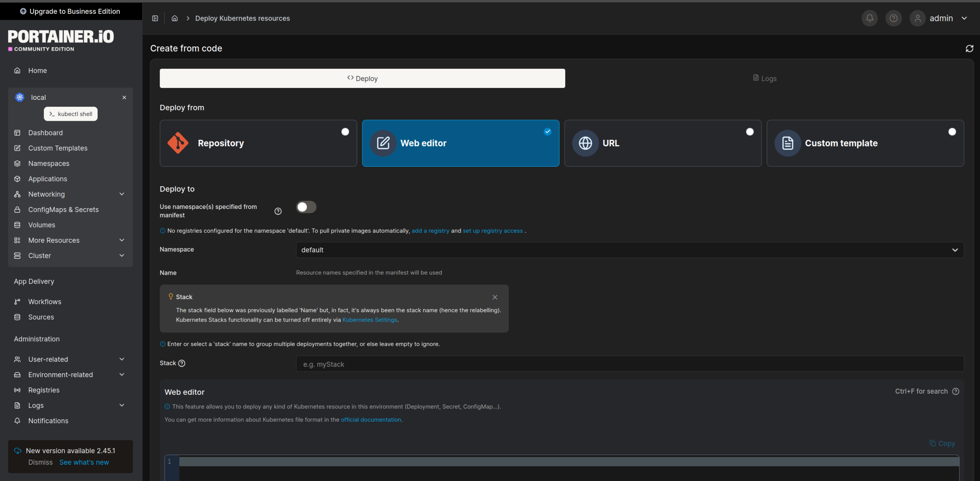
Task: Switch to the Deploy tab
Action: coord(362,78)
